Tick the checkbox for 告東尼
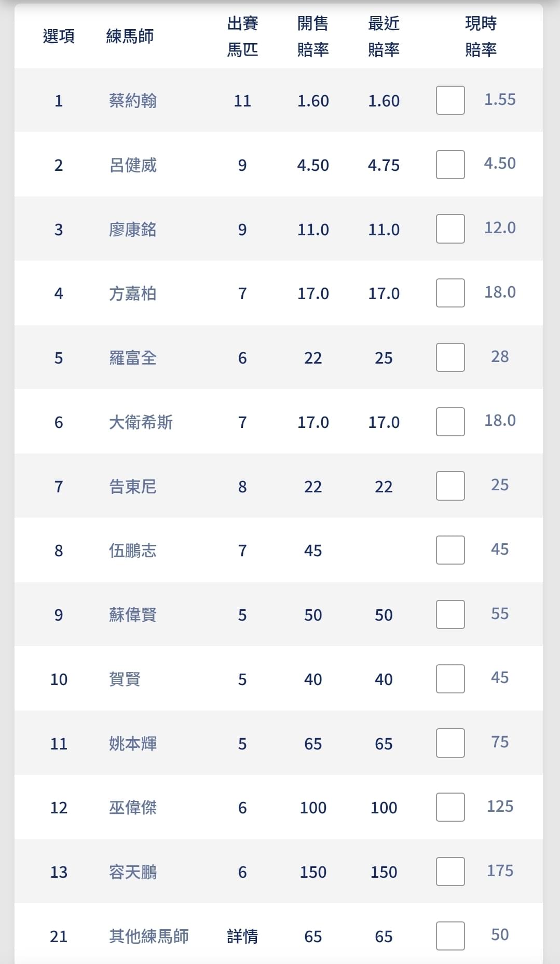The image size is (560, 964). (450, 486)
